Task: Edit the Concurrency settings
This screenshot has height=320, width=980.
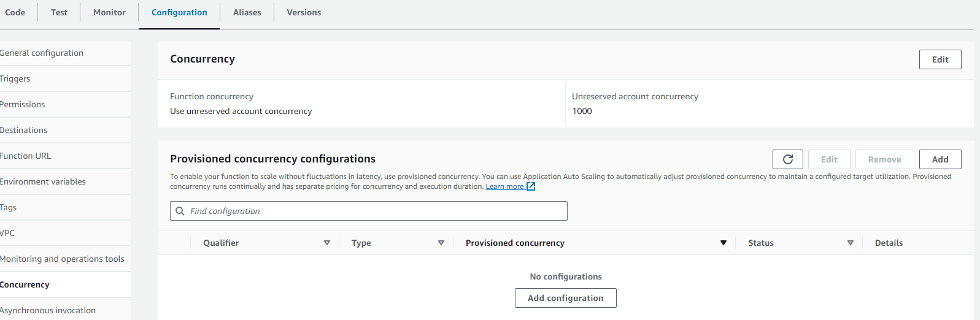Action: (939, 59)
